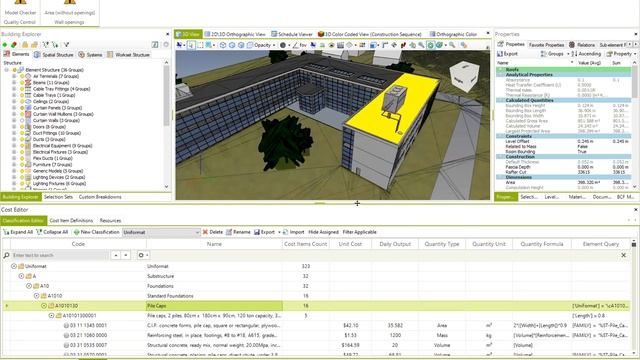Click the Ascending sort button in Properties
This screenshot has height=360, width=640.
pyautogui.click(x=586, y=54)
